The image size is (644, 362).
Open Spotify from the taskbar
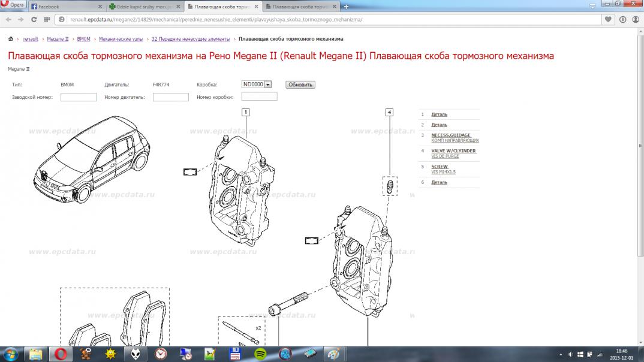coord(260,354)
